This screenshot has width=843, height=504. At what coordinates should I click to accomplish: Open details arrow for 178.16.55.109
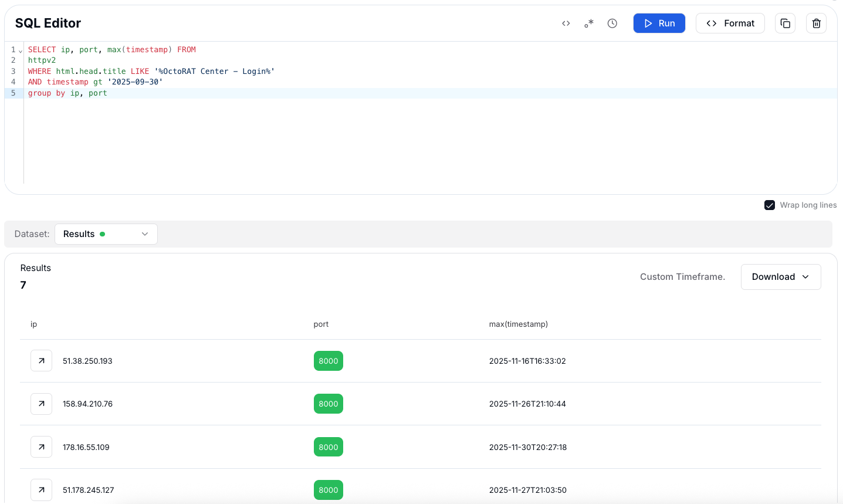[42, 447]
